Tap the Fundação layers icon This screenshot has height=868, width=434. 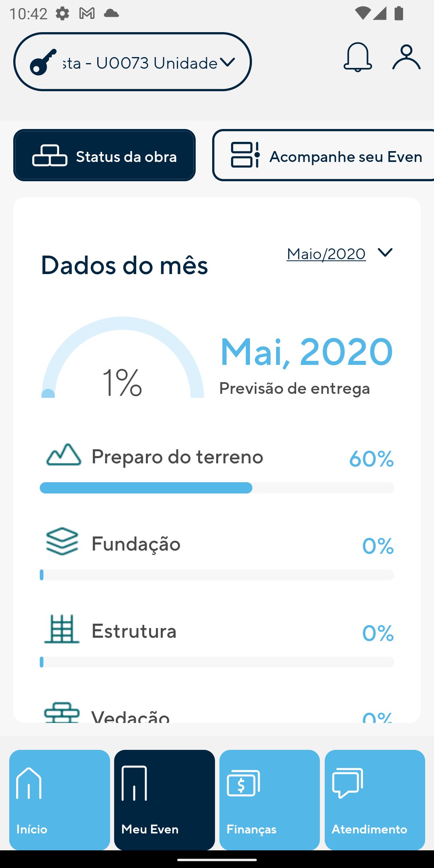click(x=62, y=541)
